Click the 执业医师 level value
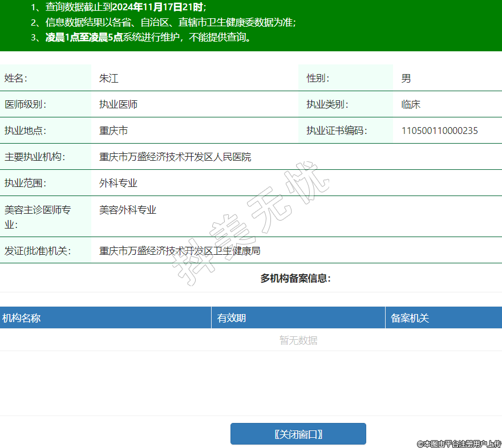Screen dimensions: 502x448 [118, 104]
